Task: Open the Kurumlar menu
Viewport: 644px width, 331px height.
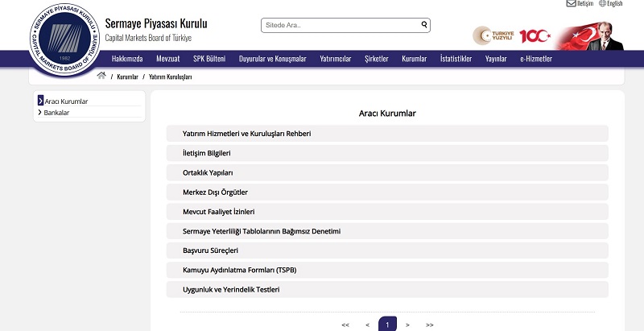Action: tap(415, 59)
